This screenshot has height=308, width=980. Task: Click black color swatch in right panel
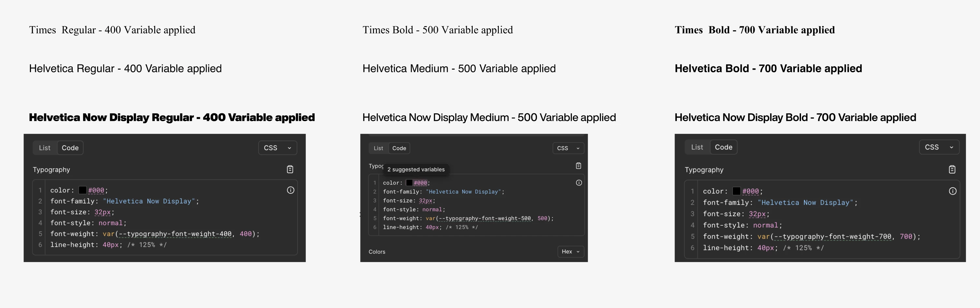click(736, 191)
